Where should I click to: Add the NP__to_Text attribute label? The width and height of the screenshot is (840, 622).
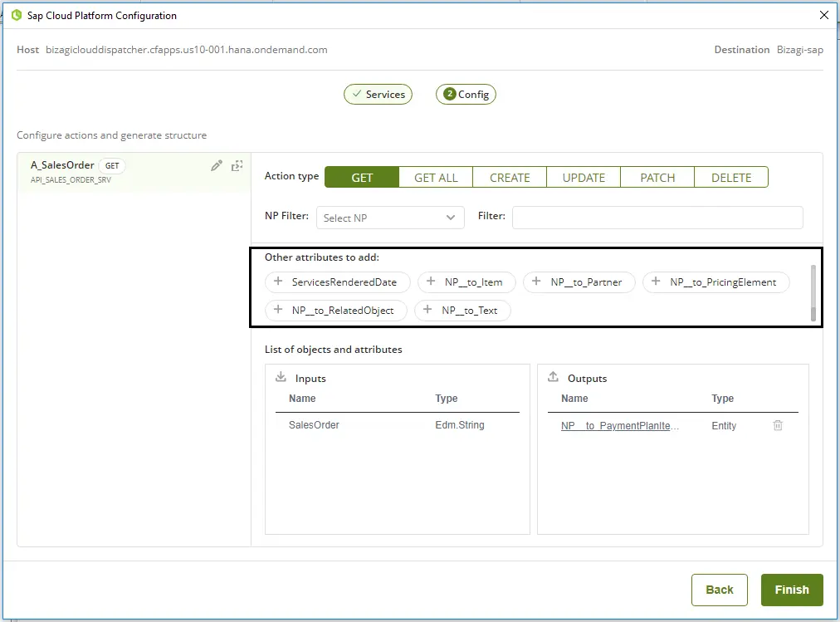point(470,311)
